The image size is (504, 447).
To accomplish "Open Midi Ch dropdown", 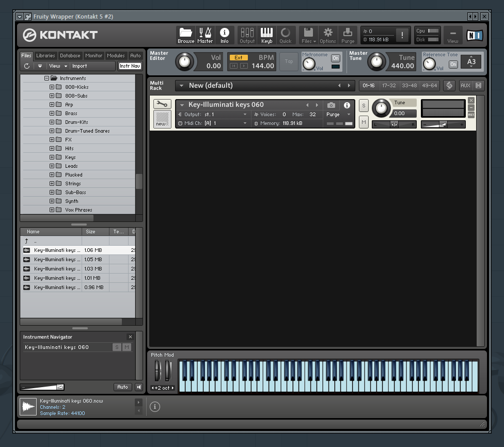I will tap(245, 123).
